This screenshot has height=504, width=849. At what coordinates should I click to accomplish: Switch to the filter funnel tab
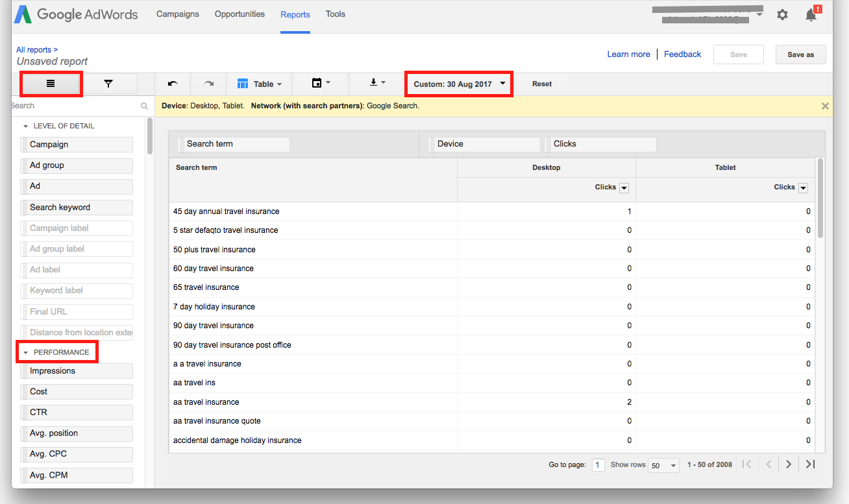click(x=108, y=84)
